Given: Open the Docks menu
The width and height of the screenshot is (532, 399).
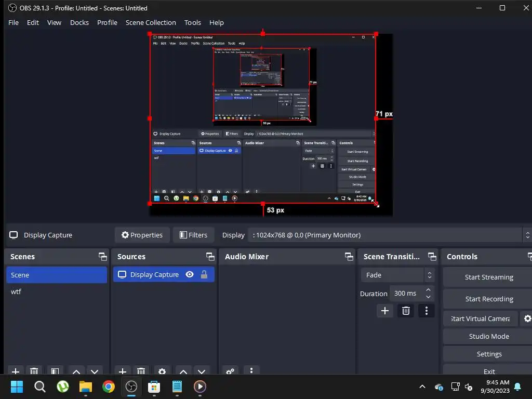Looking at the screenshot, I should pos(79,22).
